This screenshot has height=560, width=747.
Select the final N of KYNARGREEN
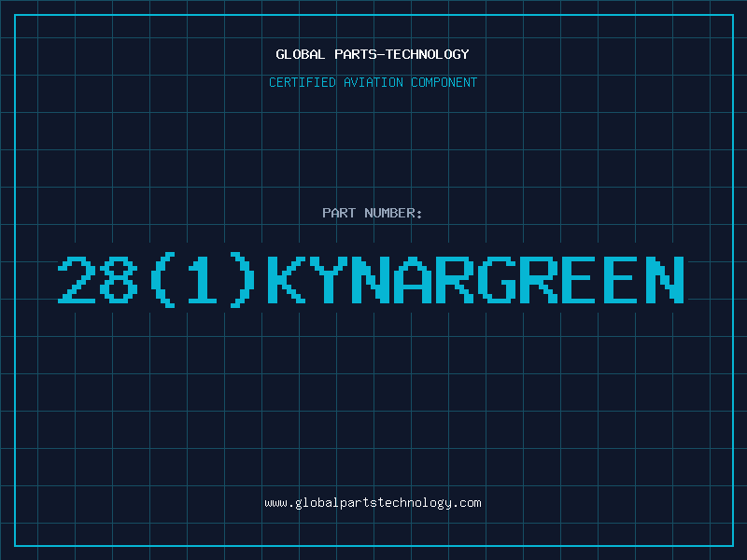[x=666, y=280]
